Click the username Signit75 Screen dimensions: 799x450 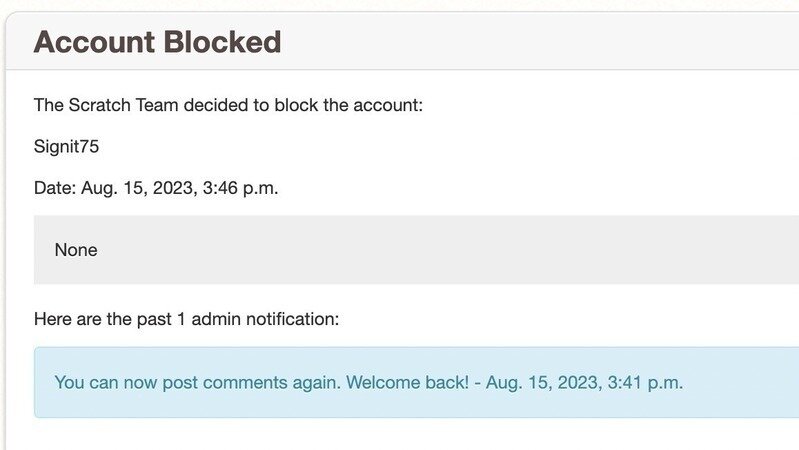pos(66,146)
